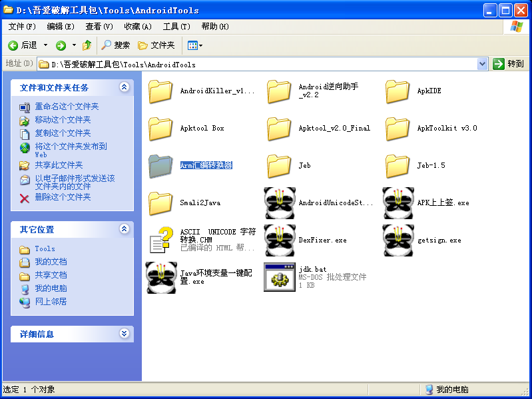This screenshot has width=532, height=399.
Task: Select the ASCII UNICODE 字符转换.CHM help icon
Action: pos(160,240)
